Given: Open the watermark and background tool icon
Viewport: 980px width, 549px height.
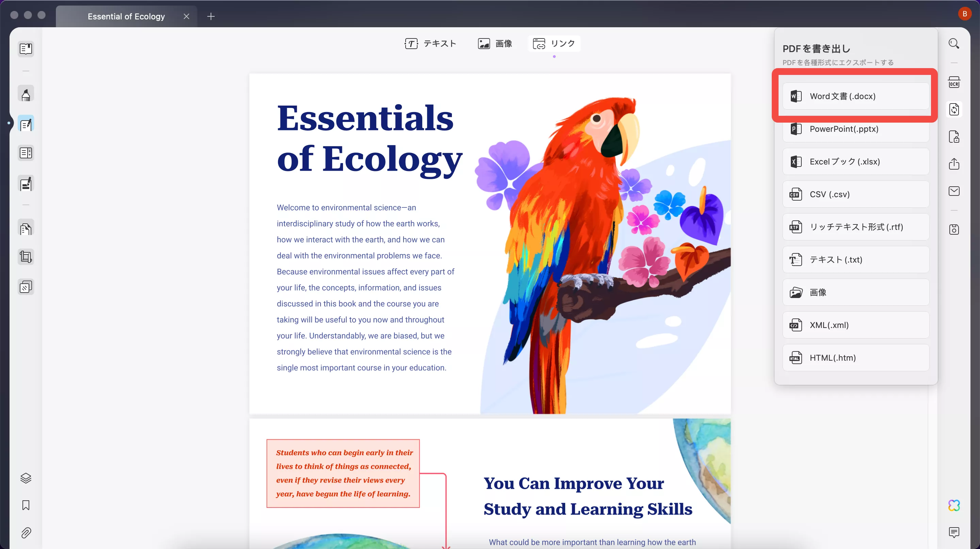Looking at the screenshot, I should click(x=26, y=287).
